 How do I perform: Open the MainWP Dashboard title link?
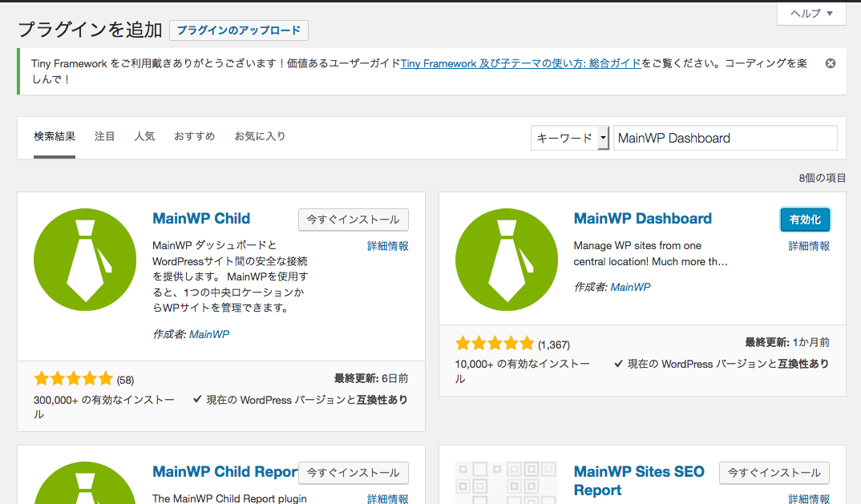[642, 219]
